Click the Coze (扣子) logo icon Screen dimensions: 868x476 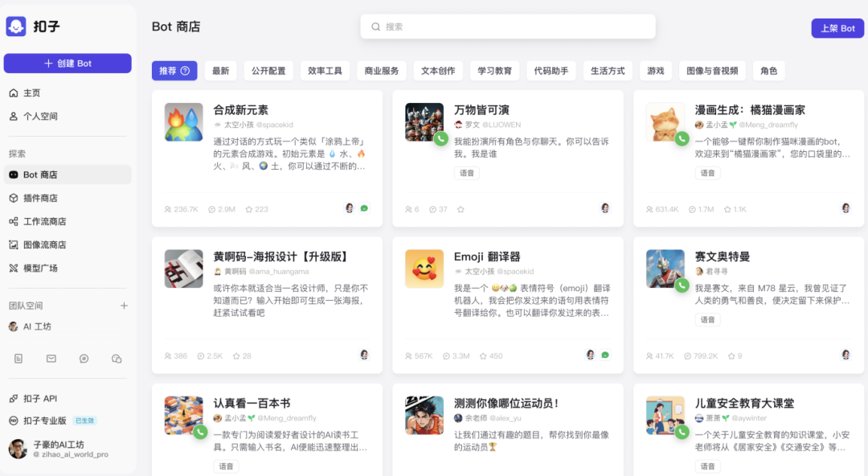(16, 27)
